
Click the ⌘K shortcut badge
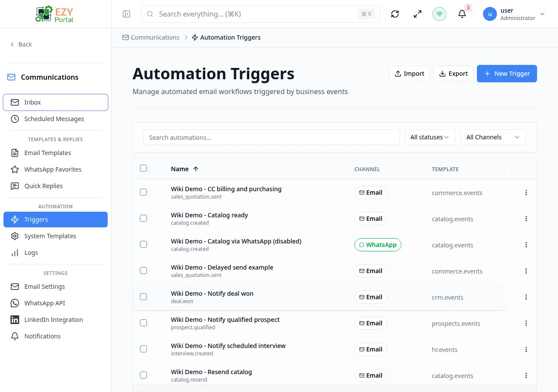tap(366, 14)
